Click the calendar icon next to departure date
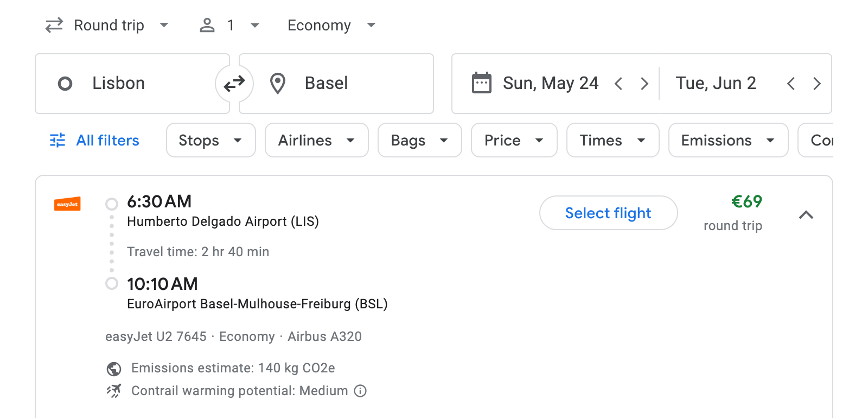The width and height of the screenshot is (868, 418). pyautogui.click(x=482, y=83)
